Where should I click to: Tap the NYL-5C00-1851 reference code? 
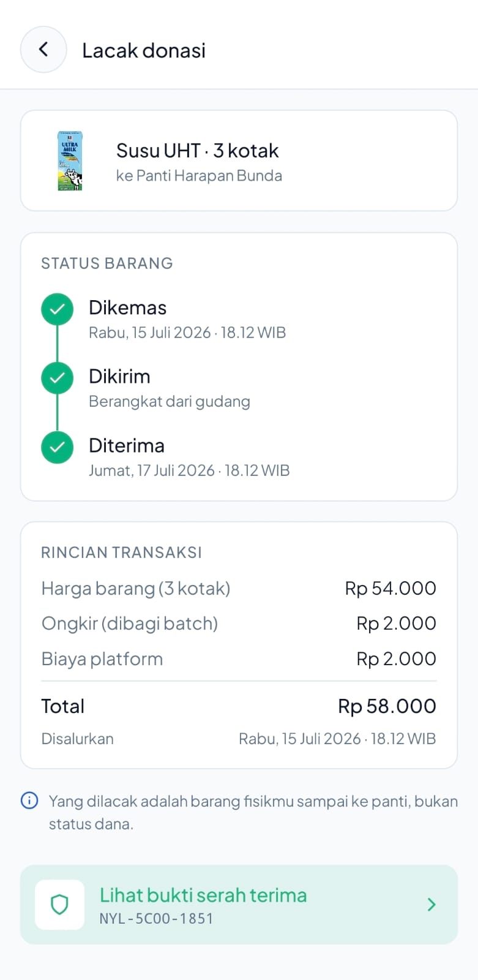point(157,919)
